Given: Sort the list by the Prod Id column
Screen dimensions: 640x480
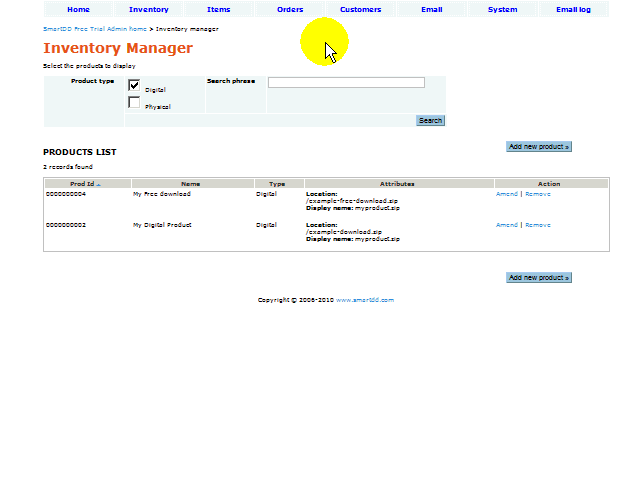Looking at the screenshot, I should (84, 184).
